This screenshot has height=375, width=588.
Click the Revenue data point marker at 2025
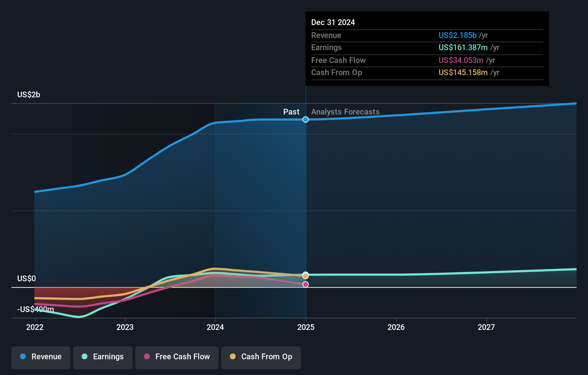pos(305,120)
